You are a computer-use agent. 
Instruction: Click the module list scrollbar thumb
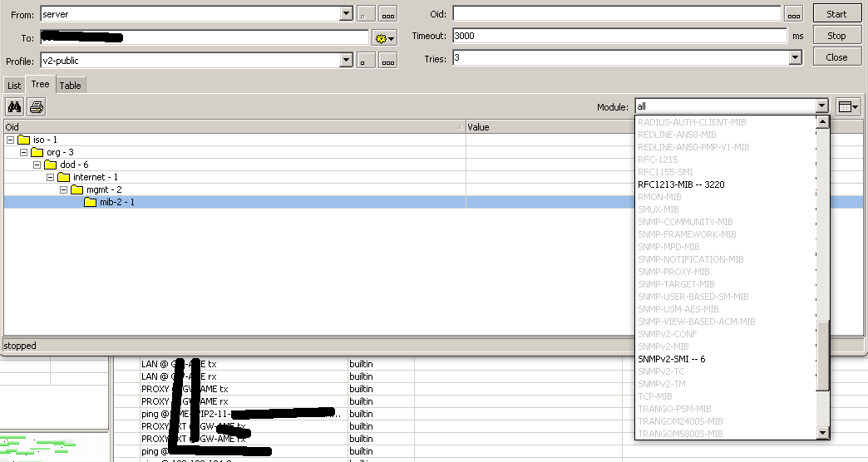click(x=822, y=355)
